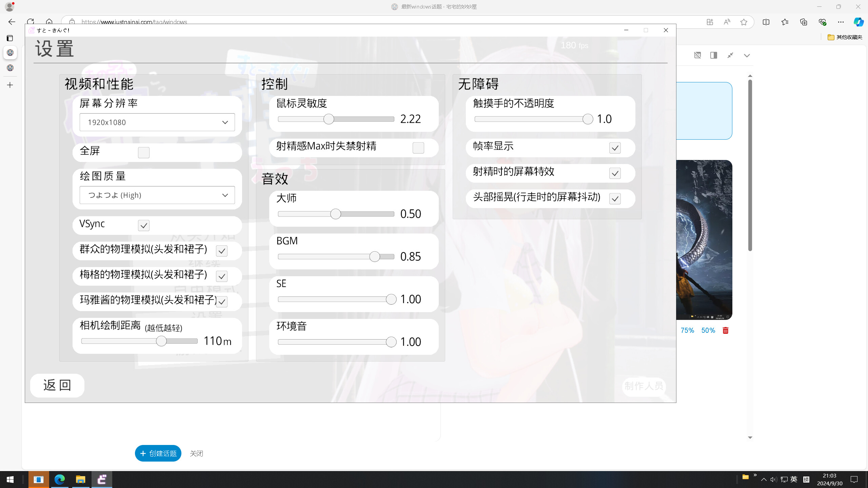Image resolution: width=868 pixels, height=488 pixels.
Task: Click the uploaded image thumbnail in preview
Action: point(704,240)
